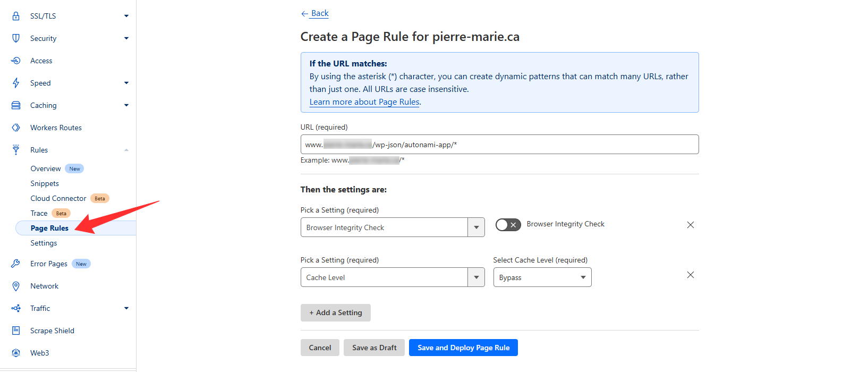
Task: Click the Error Pages wrench icon
Action: 16,264
